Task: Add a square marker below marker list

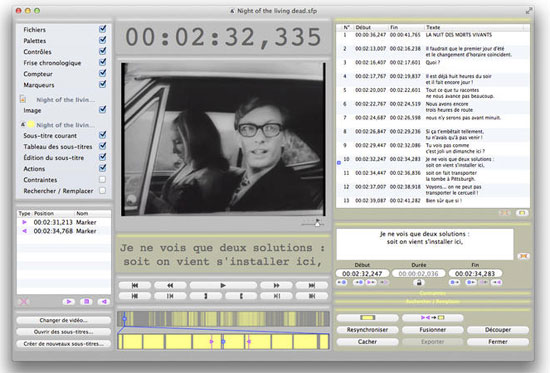Action: coord(86,301)
